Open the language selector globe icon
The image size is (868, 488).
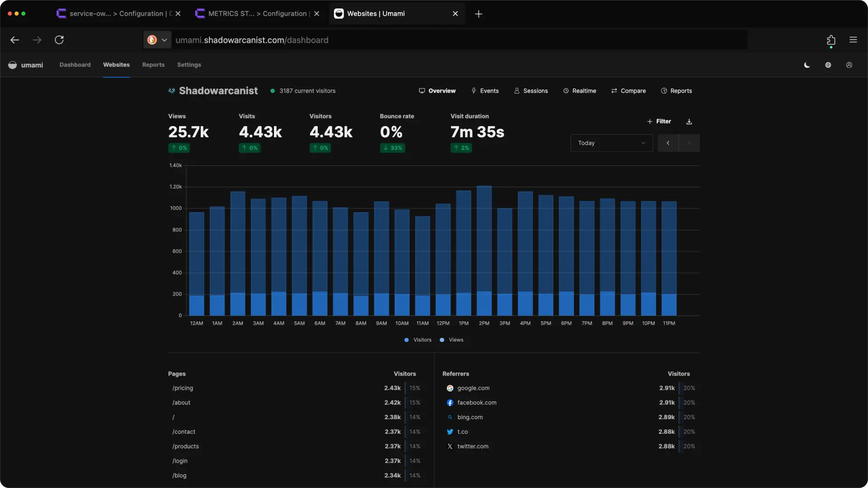[828, 65]
